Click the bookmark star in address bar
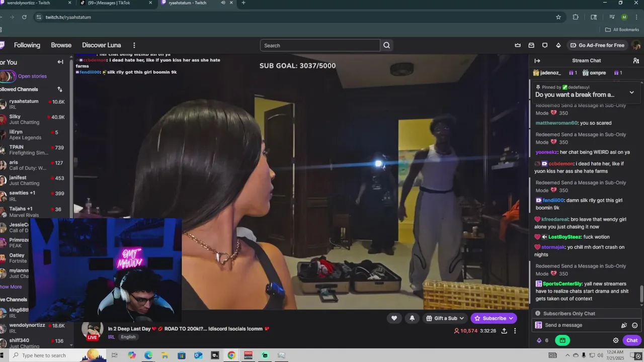This screenshot has height=362, width=644. click(x=558, y=17)
